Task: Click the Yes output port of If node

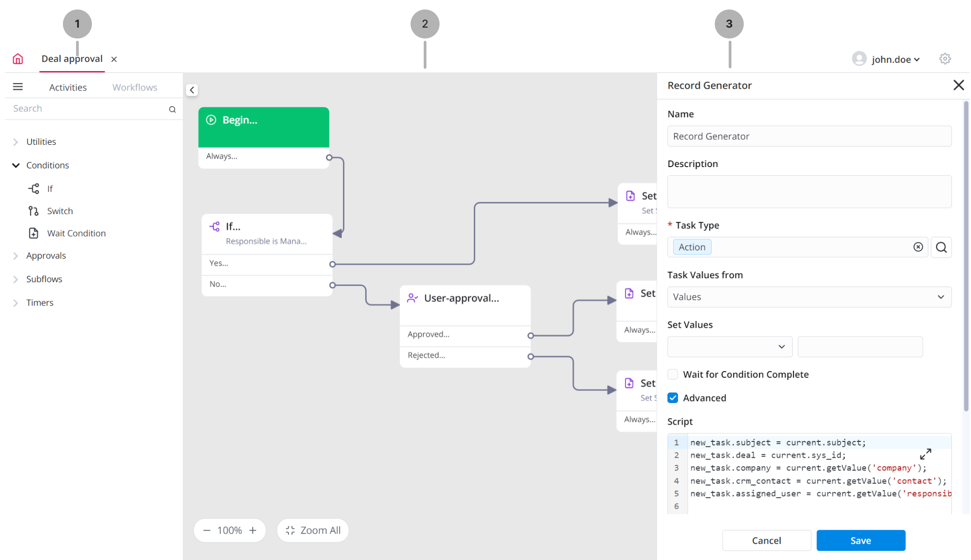Action: pos(332,264)
